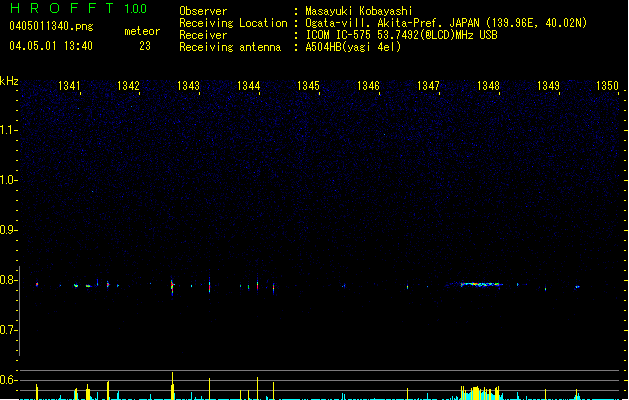629x400 pixels.
Task: Click frequency axis label 0.6
Action: coord(9,380)
